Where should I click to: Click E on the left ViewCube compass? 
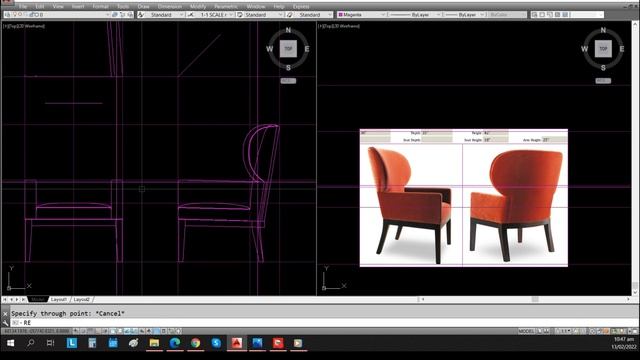[307, 49]
